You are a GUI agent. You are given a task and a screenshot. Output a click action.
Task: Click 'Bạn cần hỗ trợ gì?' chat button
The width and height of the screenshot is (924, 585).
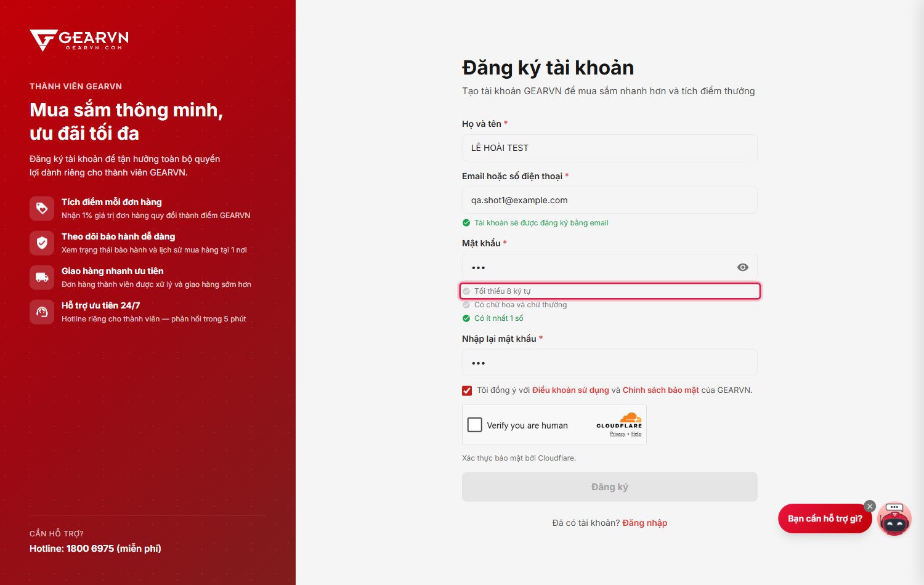click(825, 518)
